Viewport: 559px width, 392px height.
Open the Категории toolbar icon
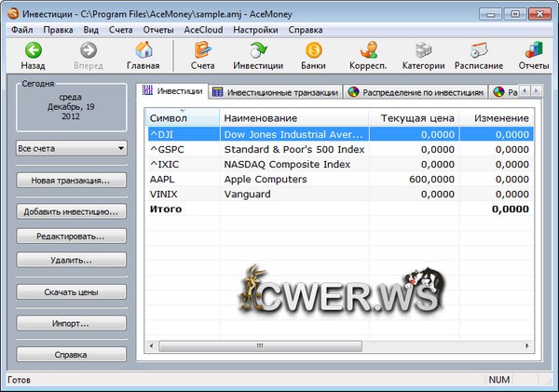424,50
